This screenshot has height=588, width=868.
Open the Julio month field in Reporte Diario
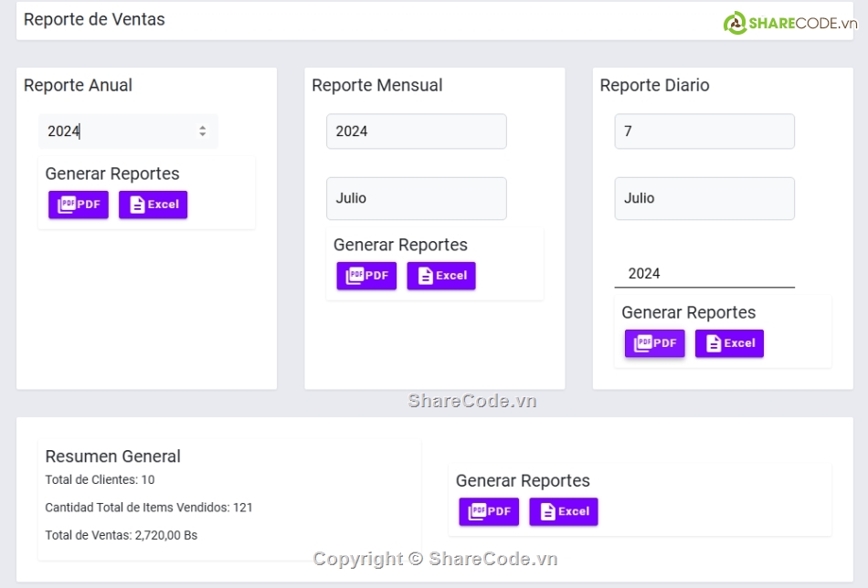[x=704, y=198]
